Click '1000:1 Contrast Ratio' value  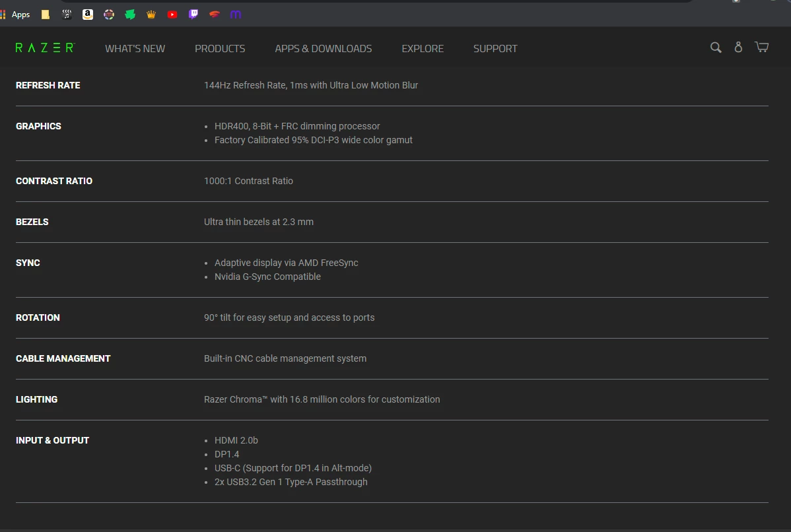[248, 181]
